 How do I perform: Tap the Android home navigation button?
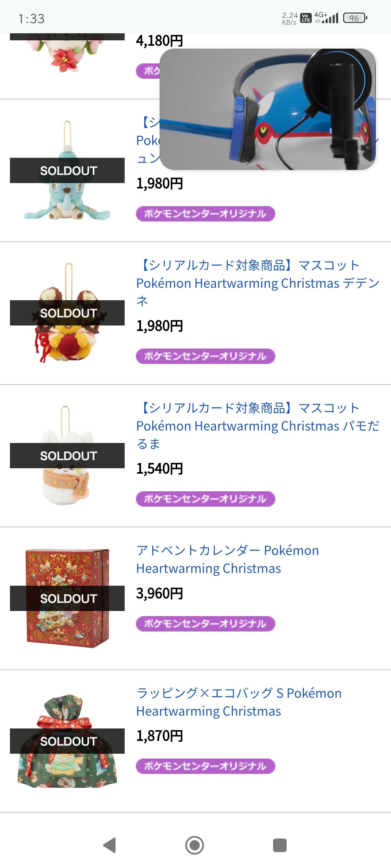pyautogui.click(x=195, y=845)
